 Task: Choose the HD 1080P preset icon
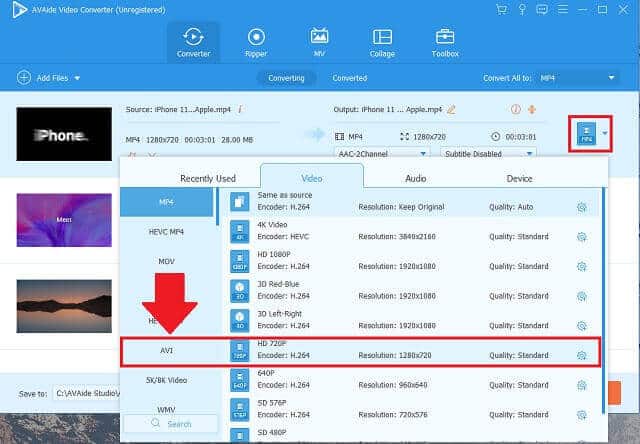point(240,261)
